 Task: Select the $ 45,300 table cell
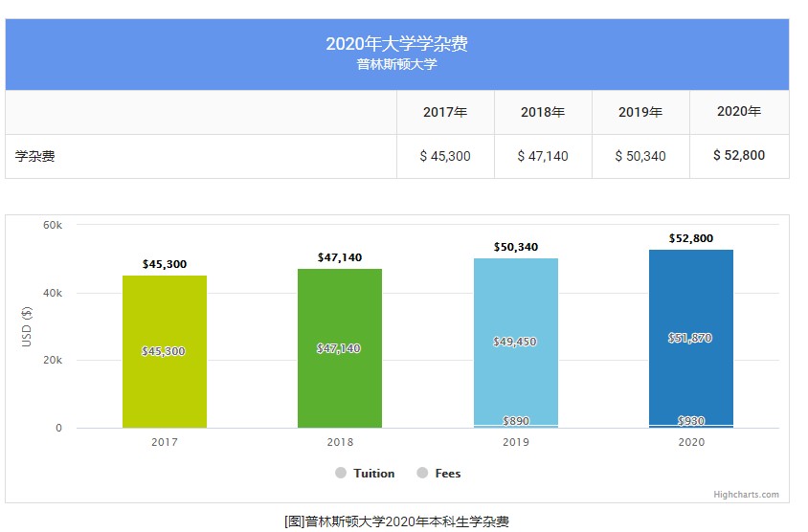(x=445, y=156)
